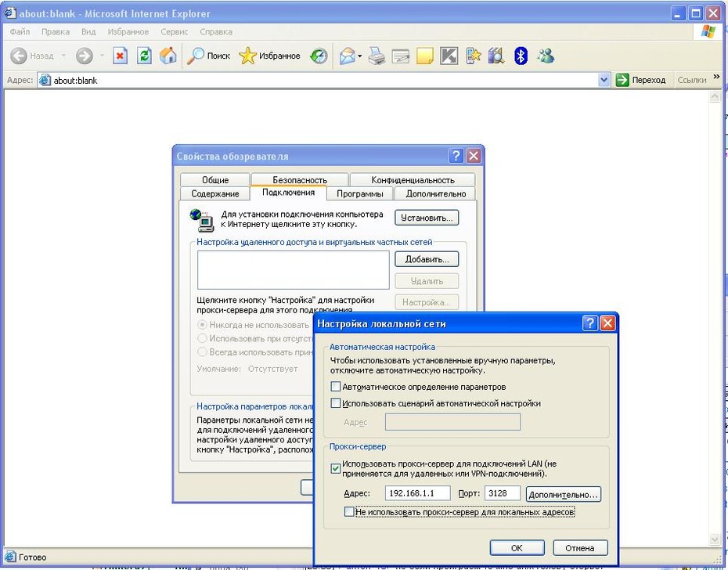Switch to the Содержание tab

[x=215, y=193]
